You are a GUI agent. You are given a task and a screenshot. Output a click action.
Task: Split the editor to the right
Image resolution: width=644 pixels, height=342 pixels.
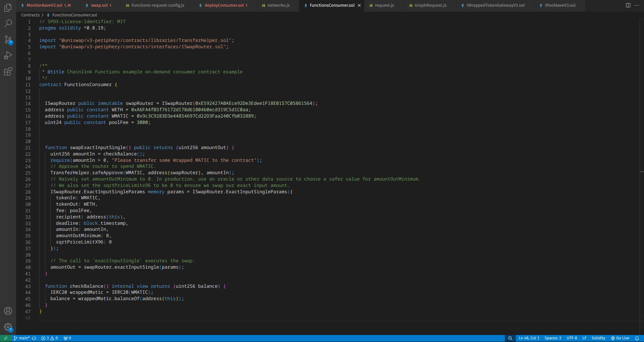tap(628, 5)
